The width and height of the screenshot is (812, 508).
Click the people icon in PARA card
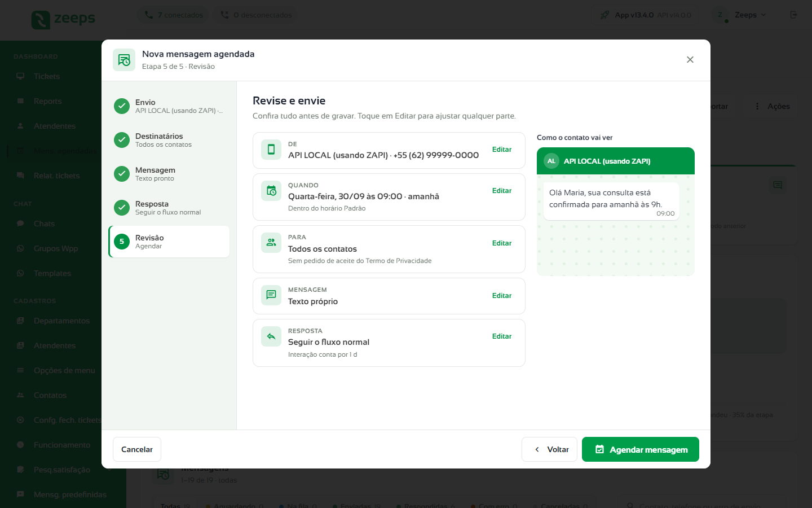click(271, 243)
